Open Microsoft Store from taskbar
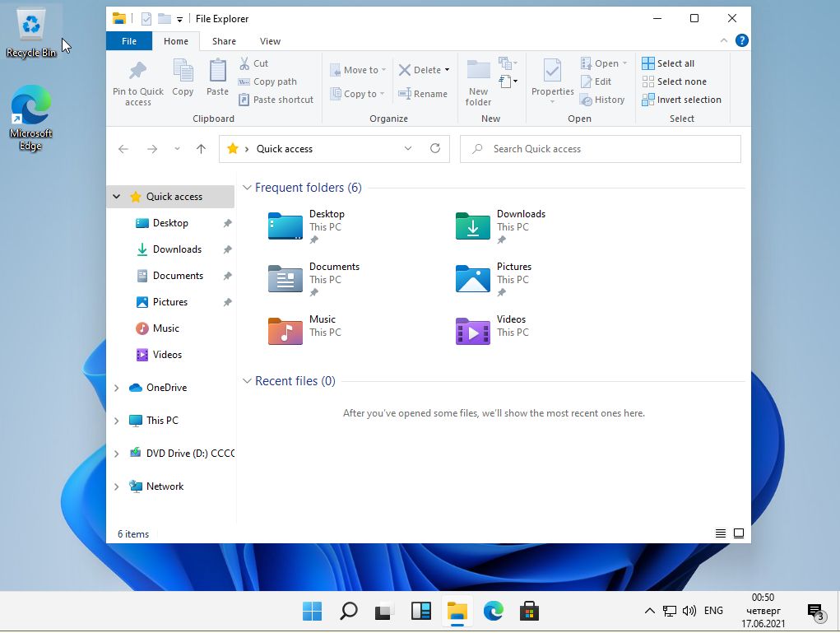This screenshot has width=840, height=633. (x=529, y=611)
